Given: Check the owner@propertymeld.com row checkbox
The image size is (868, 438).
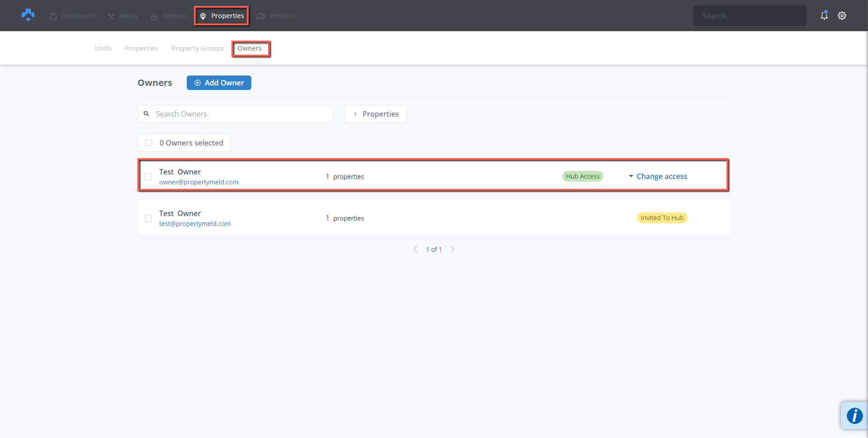Looking at the screenshot, I should click(148, 177).
